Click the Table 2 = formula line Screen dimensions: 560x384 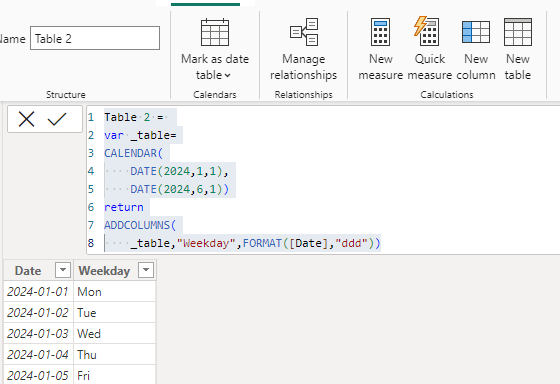(x=134, y=117)
